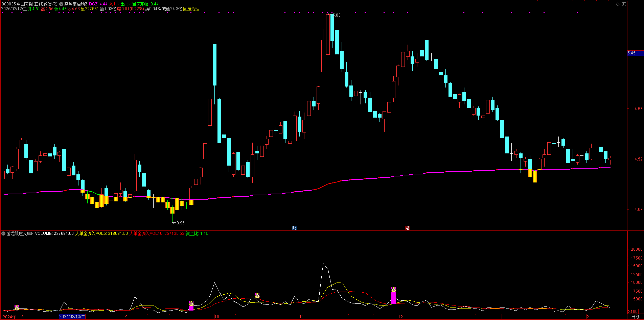Image resolution: width=644 pixels, height=320 pixels.
Task: Open the 高胜率启动Z indicator dropdown arrow
Action: tap(61, 4)
